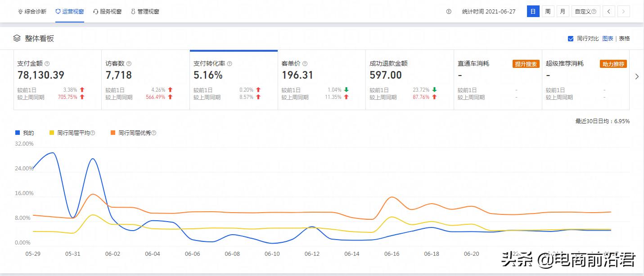The width and height of the screenshot is (644, 276).
Task: Click help icon next to 客单价
Action: tap(305, 64)
